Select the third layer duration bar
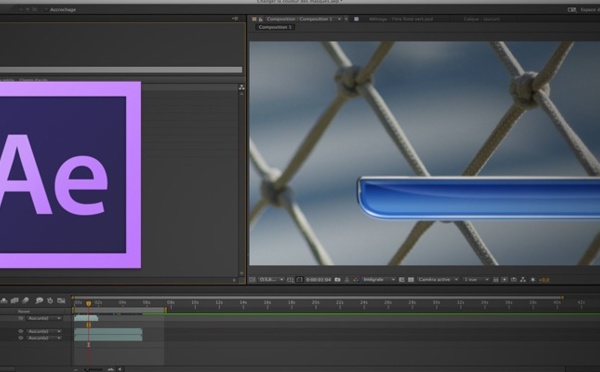 [108, 338]
